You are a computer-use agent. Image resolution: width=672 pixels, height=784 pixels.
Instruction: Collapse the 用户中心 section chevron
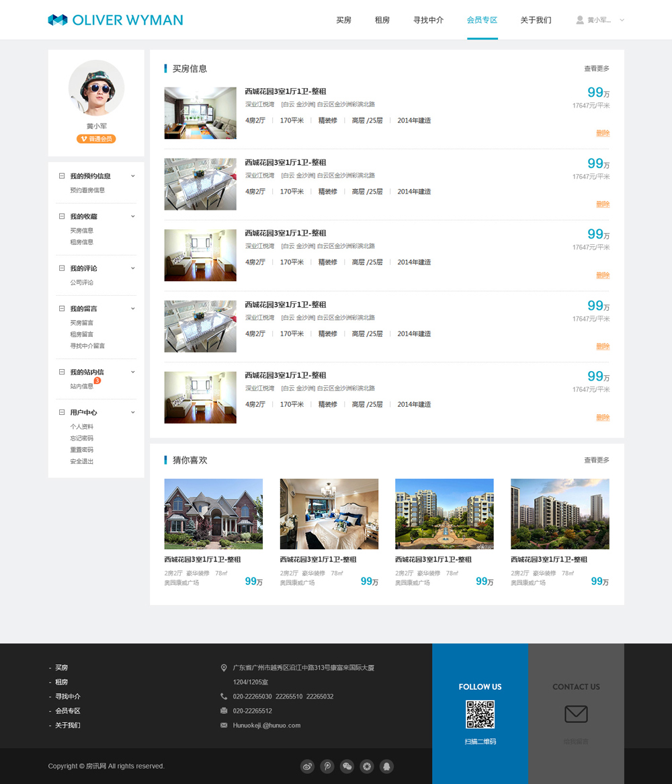(133, 412)
